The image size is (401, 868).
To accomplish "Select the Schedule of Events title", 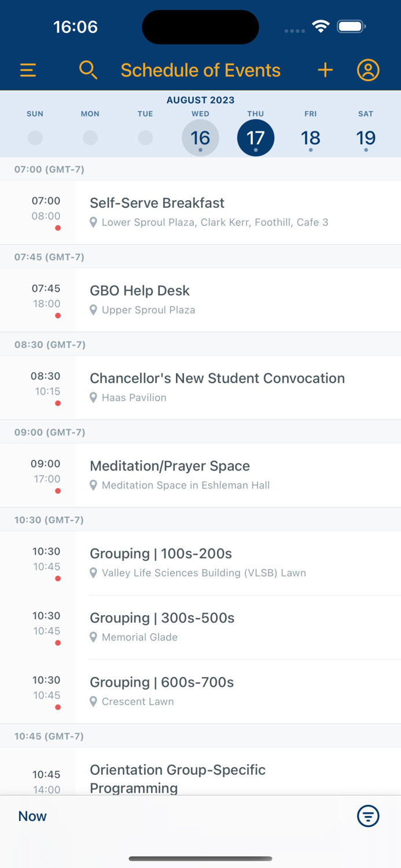I will [200, 69].
